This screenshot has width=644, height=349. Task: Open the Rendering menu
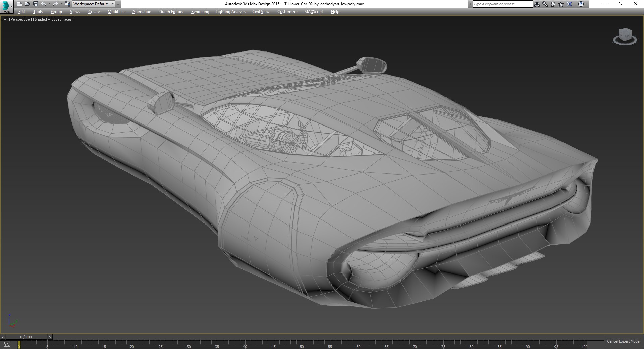(x=200, y=12)
